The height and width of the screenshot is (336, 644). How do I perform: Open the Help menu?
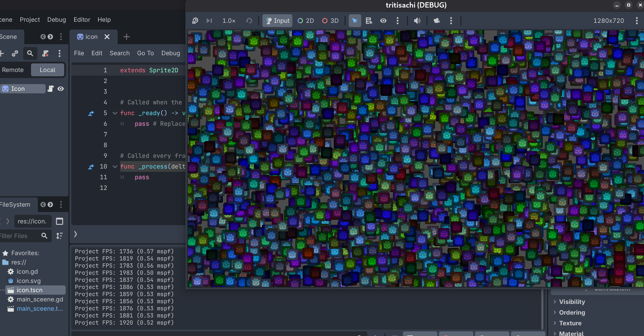(104, 20)
